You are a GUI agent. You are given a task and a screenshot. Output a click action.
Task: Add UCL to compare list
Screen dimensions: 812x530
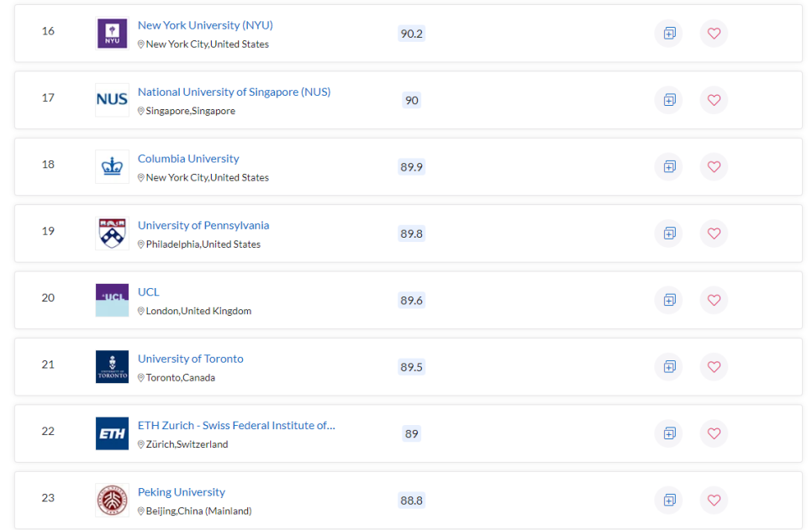point(669,300)
